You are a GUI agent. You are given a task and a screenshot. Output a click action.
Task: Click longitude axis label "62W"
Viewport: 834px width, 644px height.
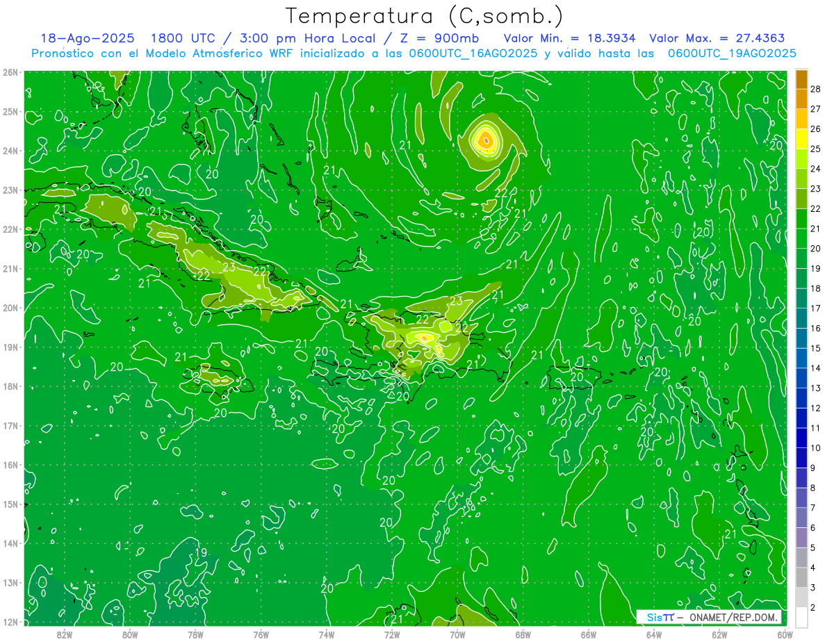719,634
